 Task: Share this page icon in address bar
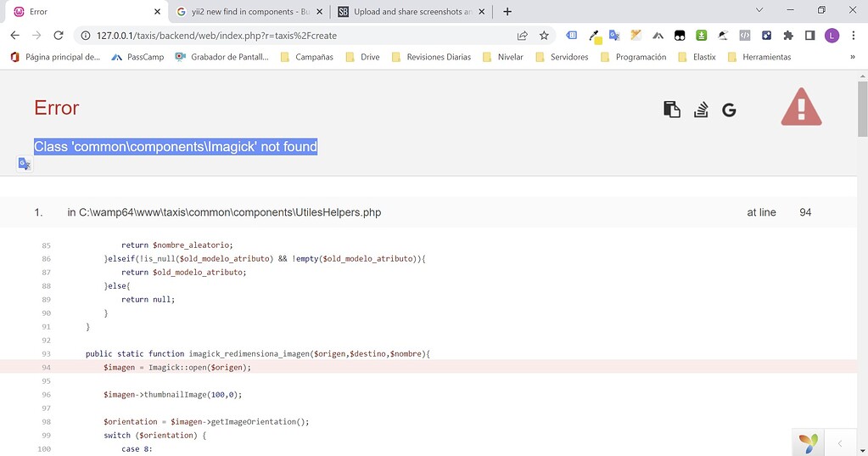point(522,36)
